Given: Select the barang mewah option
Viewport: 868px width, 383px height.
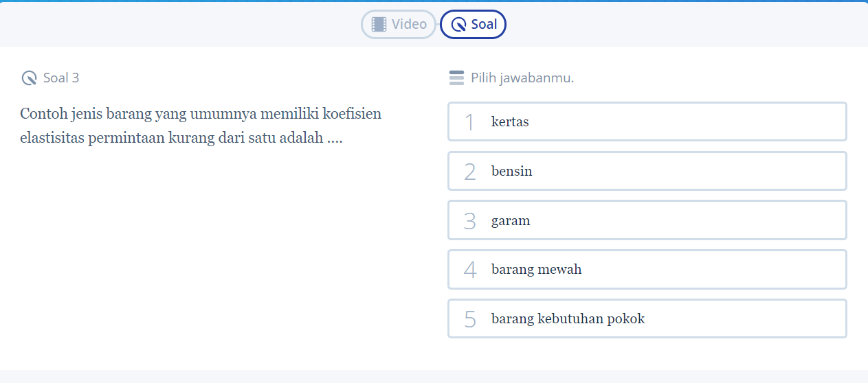Looking at the screenshot, I should tap(647, 270).
